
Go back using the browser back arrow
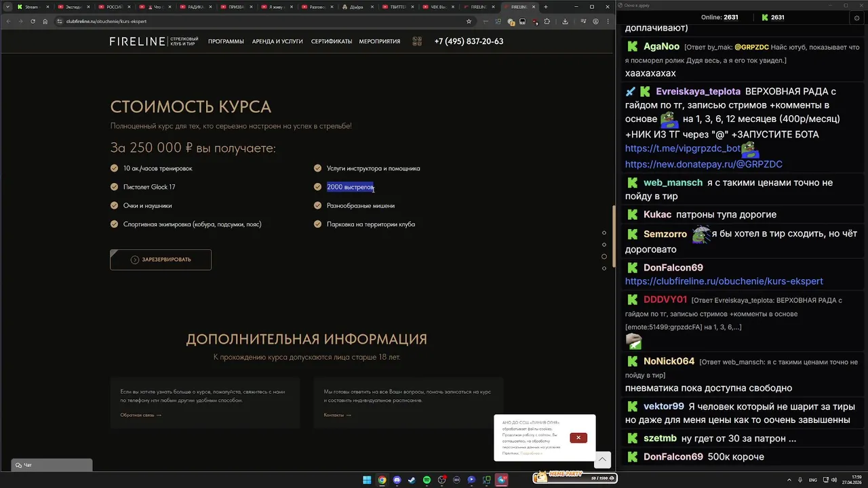click(x=8, y=21)
